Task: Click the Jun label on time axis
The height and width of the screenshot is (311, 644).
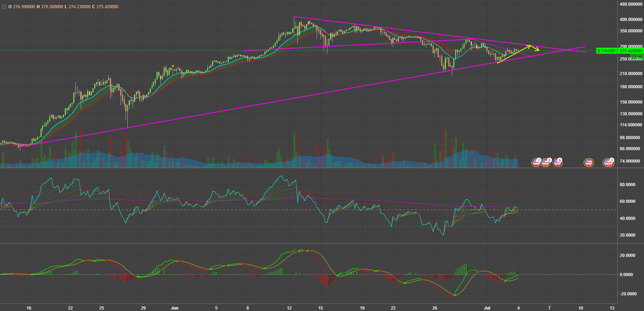Action: pos(174,308)
